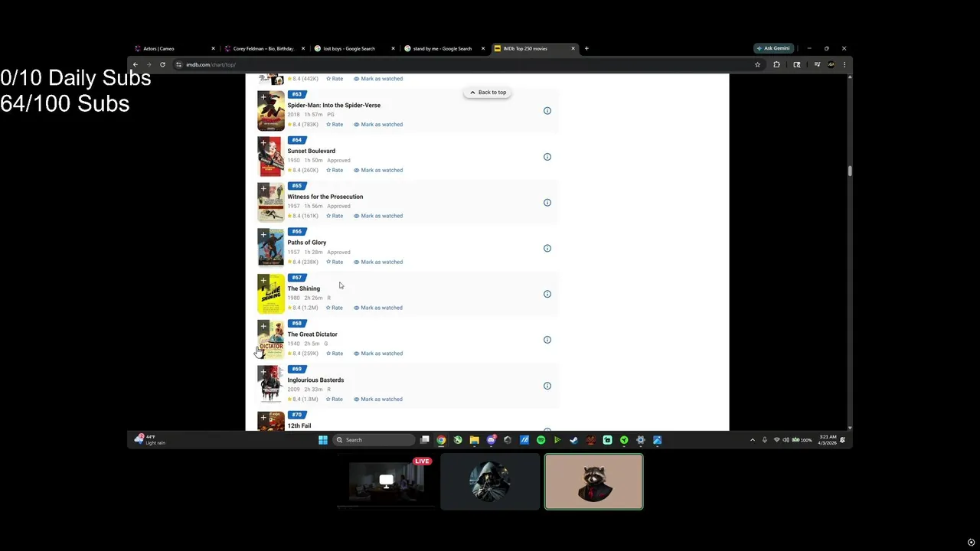Show info for Paths of Glory
980x551 pixels.
pyautogui.click(x=547, y=248)
